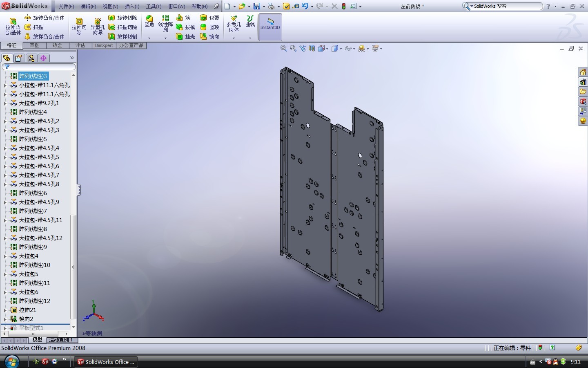Select the 放样凸台/基体 loft tool

(x=45, y=36)
